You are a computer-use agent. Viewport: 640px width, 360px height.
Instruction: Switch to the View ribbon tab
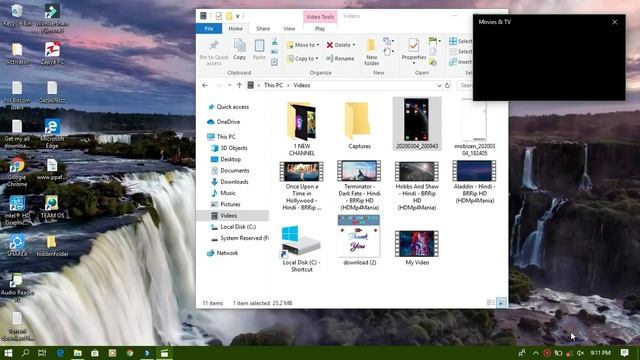(x=289, y=29)
